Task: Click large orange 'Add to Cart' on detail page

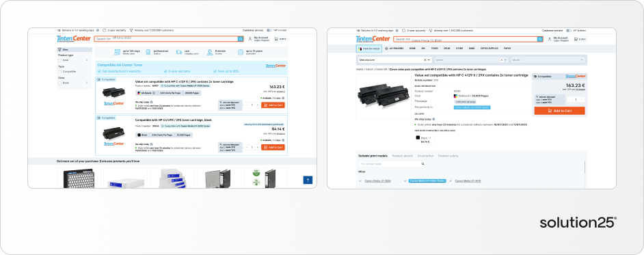Action: 559,111
